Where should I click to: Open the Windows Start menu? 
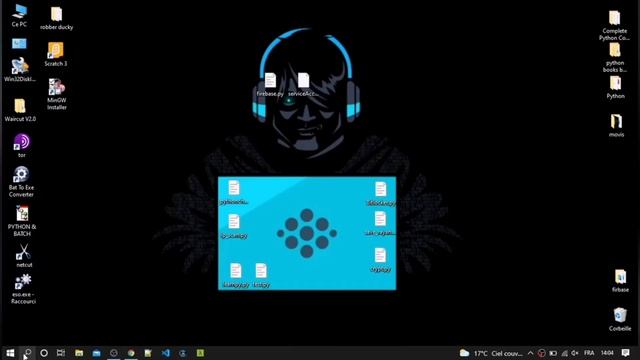[x=10, y=353]
